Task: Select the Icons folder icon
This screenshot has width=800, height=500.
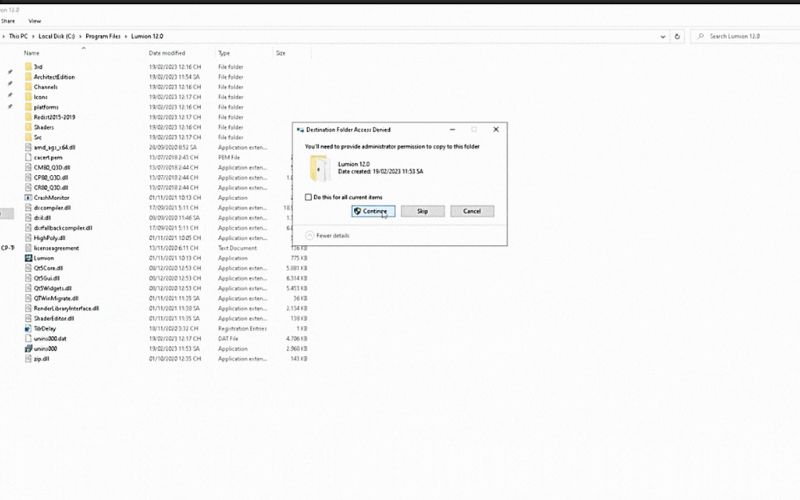Action: [x=29, y=97]
